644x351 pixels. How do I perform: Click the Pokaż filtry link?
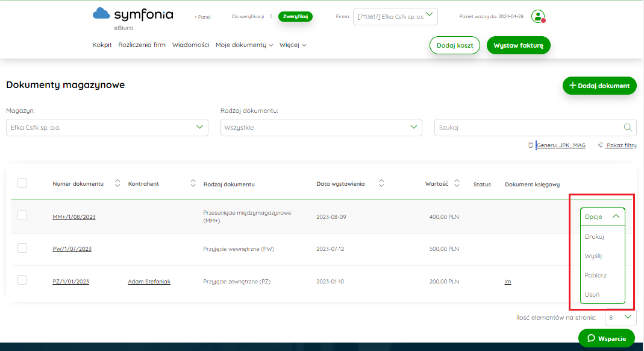point(622,145)
